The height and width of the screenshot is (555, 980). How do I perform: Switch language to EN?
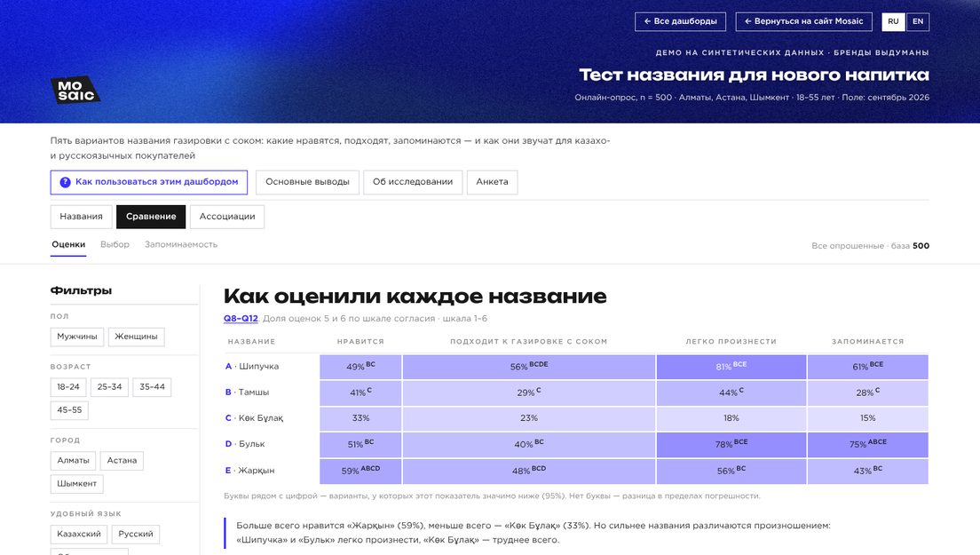pos(918,21)
